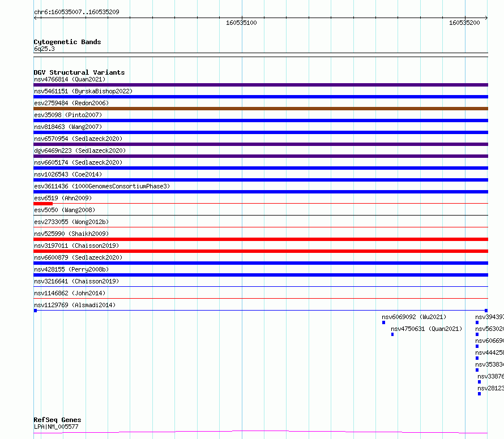
Task: Open the nsv1146862 (John2014) label
Action: click(70, 293)
